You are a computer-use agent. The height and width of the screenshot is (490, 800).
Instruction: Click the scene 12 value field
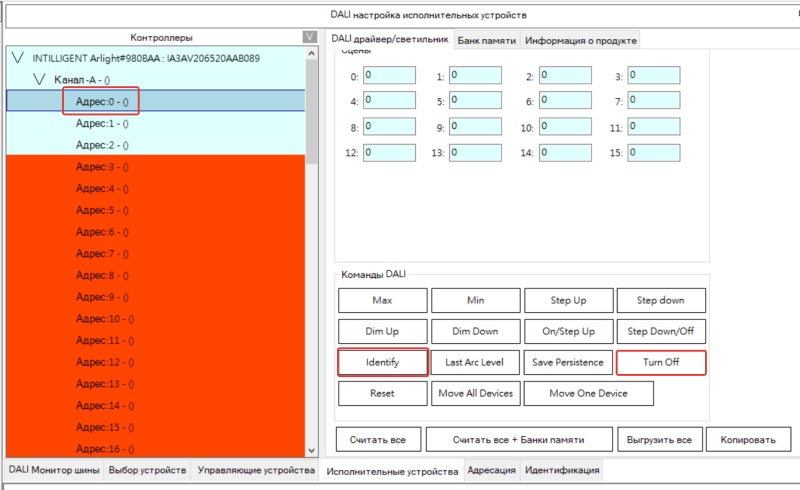(x=389, y=153)
